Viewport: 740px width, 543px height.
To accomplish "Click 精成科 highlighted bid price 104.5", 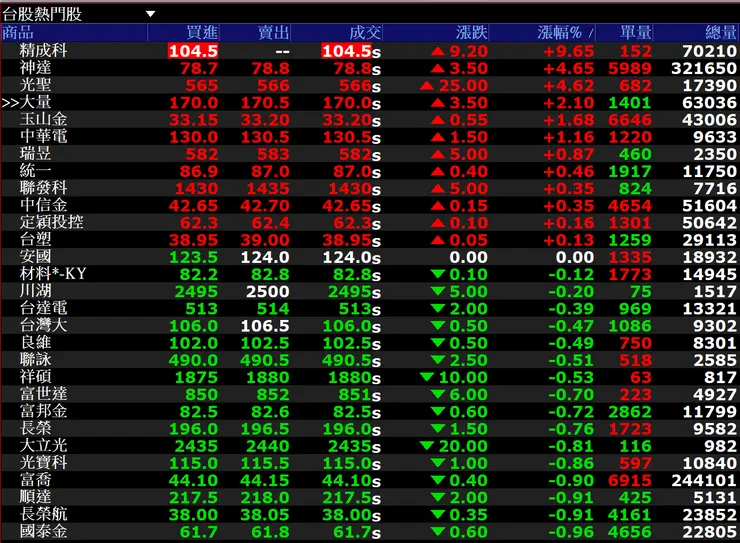I will click(x=193, y=51).
